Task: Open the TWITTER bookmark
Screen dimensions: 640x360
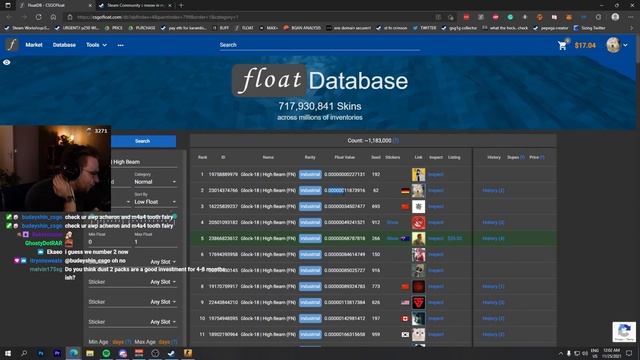Action: click(x=424, y=28)
